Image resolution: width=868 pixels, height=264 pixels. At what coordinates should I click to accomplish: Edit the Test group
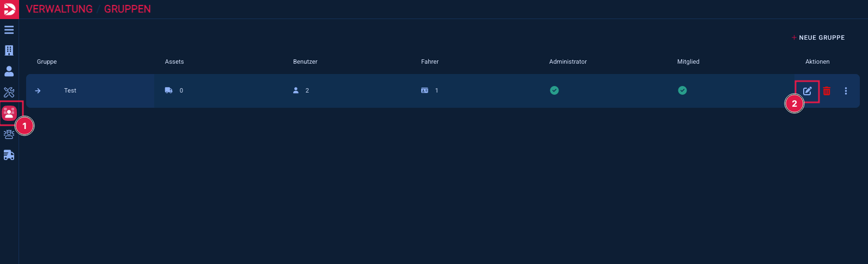[807, 91]
